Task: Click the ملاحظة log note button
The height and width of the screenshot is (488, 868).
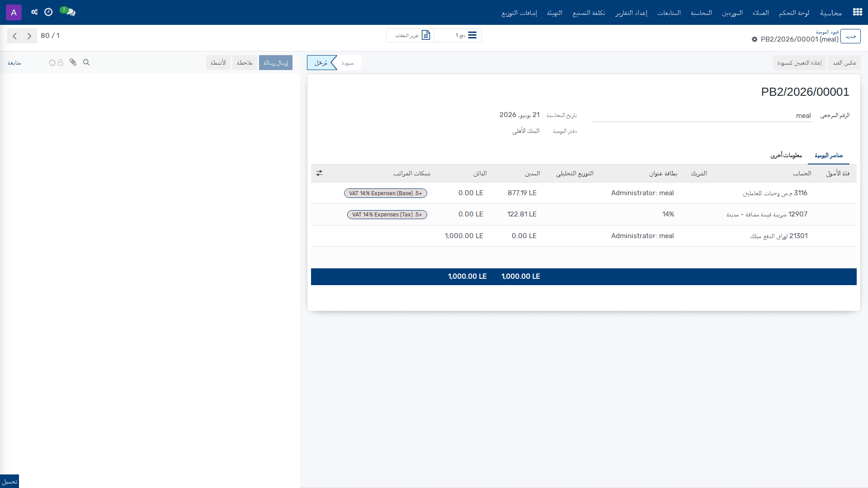Action: coord(245,63)
